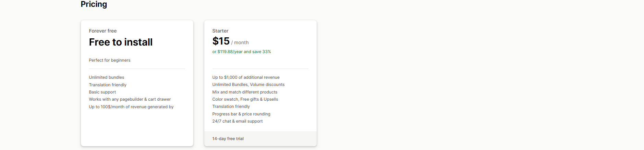Click Progress bar & price rounding feature

[241, 114]
